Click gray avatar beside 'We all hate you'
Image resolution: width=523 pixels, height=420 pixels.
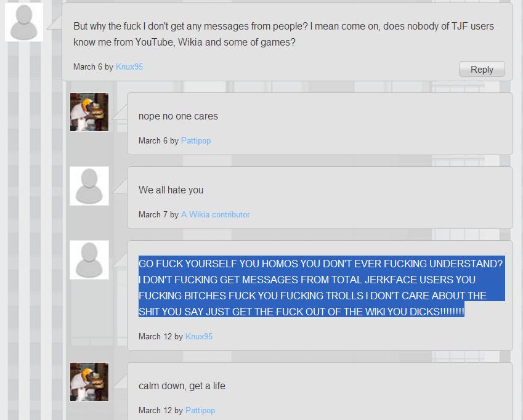pos(89,186)
